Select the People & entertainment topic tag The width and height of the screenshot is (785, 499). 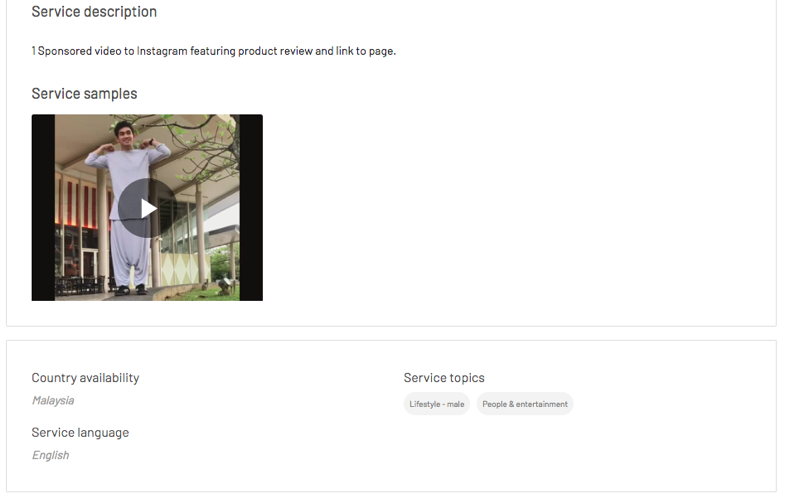(525, 404)
